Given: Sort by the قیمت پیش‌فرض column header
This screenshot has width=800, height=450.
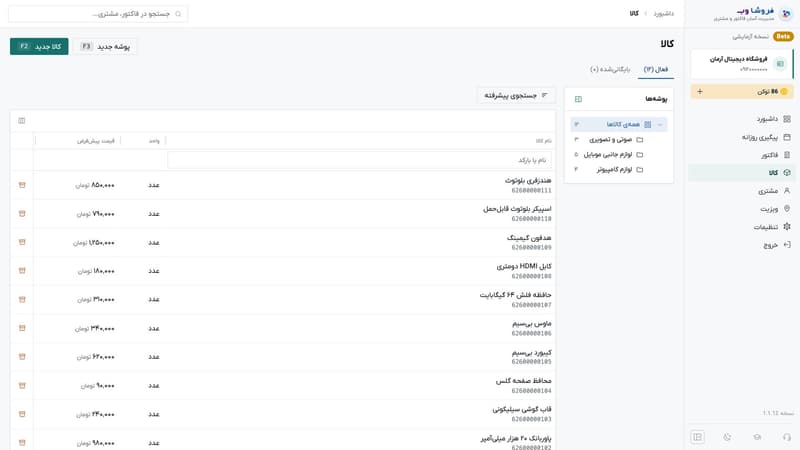Looking at the screenshot, I should [95, 141].
